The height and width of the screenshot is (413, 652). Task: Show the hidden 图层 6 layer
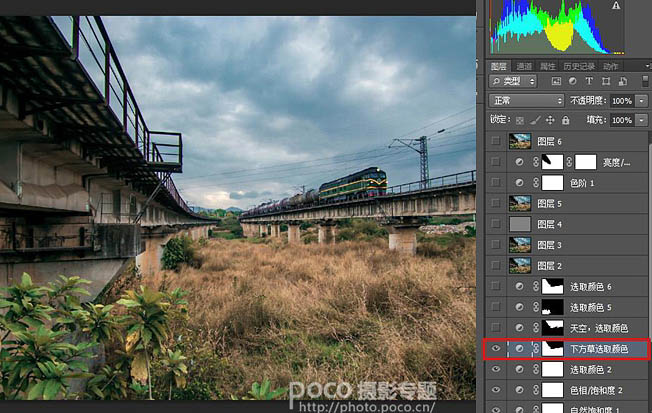[x=496, y=141]
